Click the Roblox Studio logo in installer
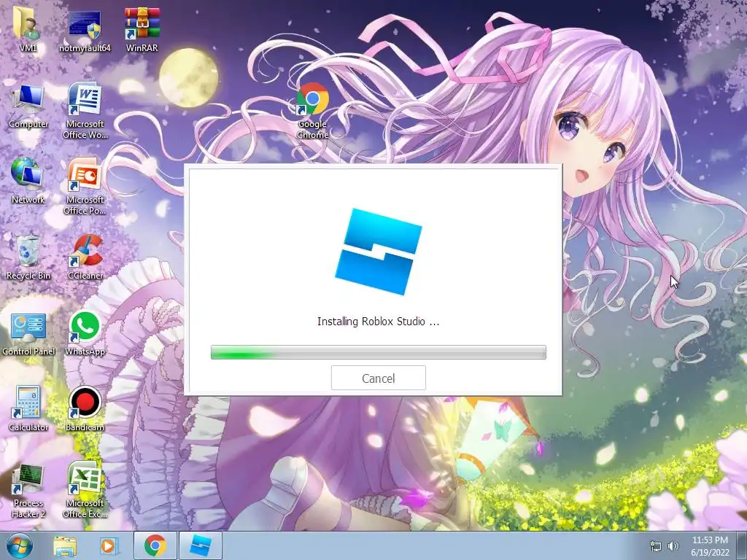This screenshot has height=560, width=747. click(379, 252)
